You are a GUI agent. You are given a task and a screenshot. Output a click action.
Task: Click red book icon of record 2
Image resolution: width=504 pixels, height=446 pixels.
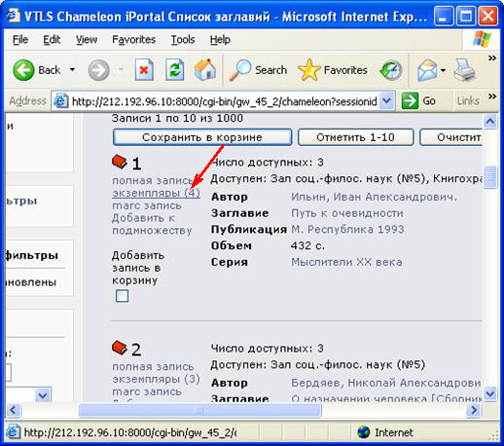click(120, 348)
